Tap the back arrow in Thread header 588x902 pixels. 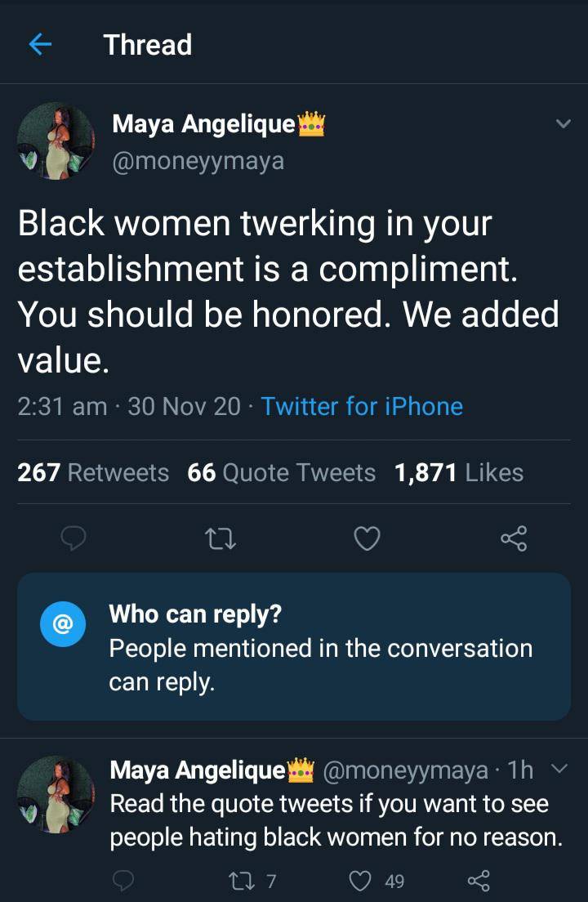tap(40, 45)
